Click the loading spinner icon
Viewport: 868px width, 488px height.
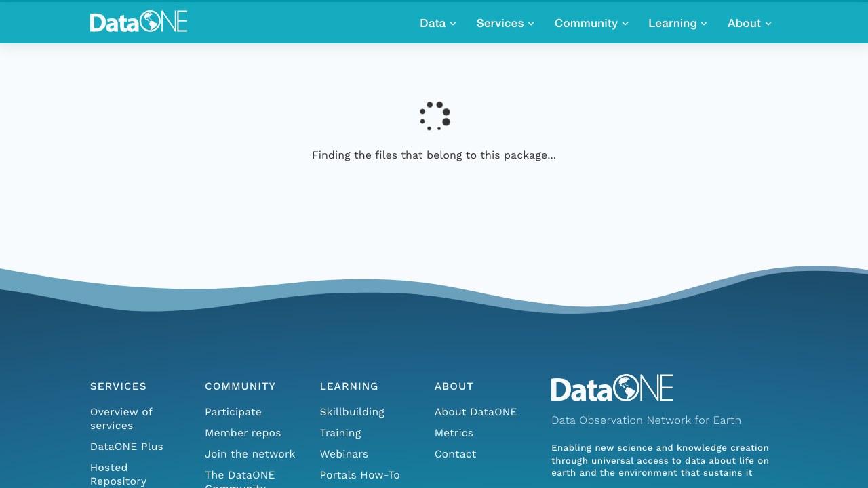click(435, 116)
